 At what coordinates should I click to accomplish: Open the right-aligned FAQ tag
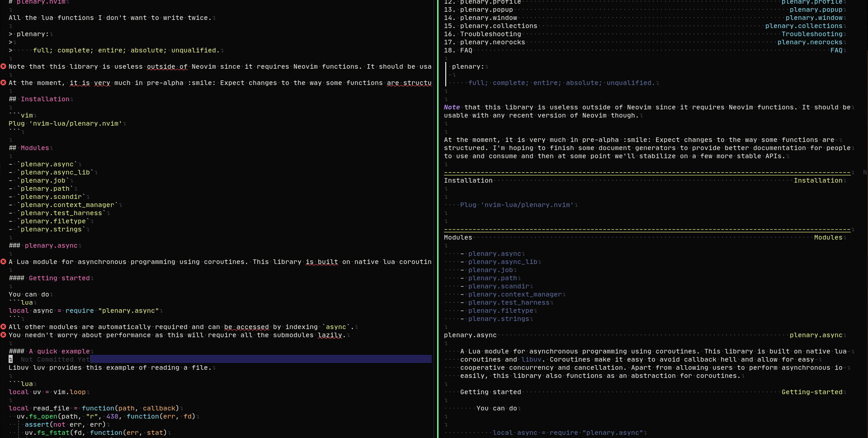[x=836, y=50]
